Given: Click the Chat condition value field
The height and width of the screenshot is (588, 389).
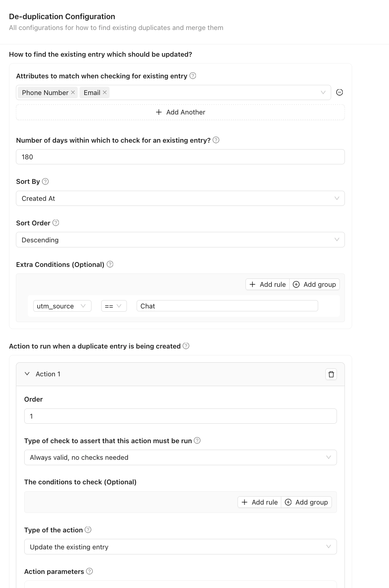Looking at the screenshot, I should point(227,306).
